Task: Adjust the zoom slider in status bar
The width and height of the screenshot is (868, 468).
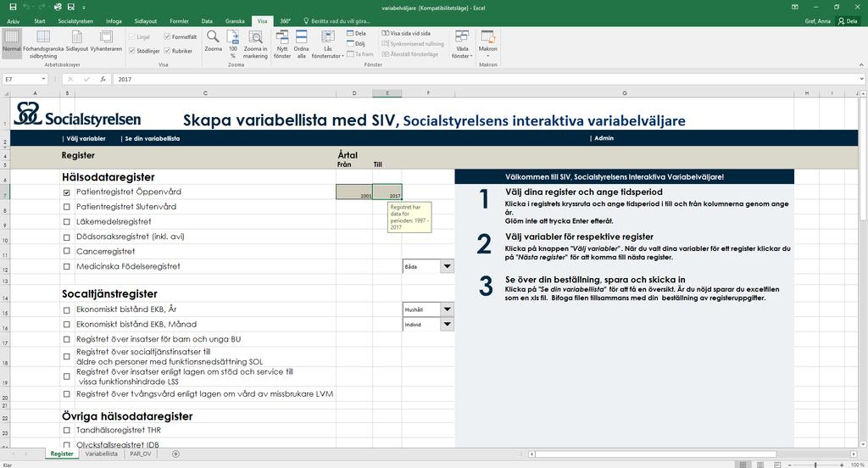Action: (815, 465)
